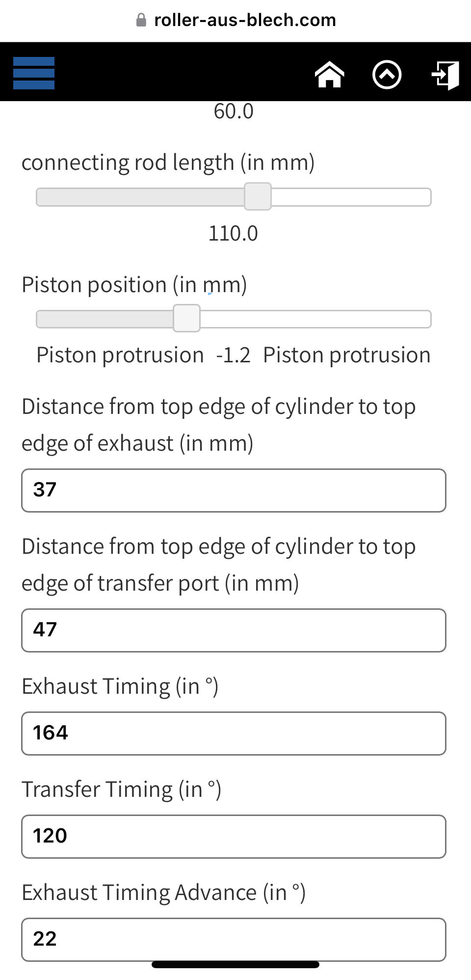Viewport: 471px width, 980px height.
Task: Focus the exhaust distance field showing 37
Action: click(234, 490)
